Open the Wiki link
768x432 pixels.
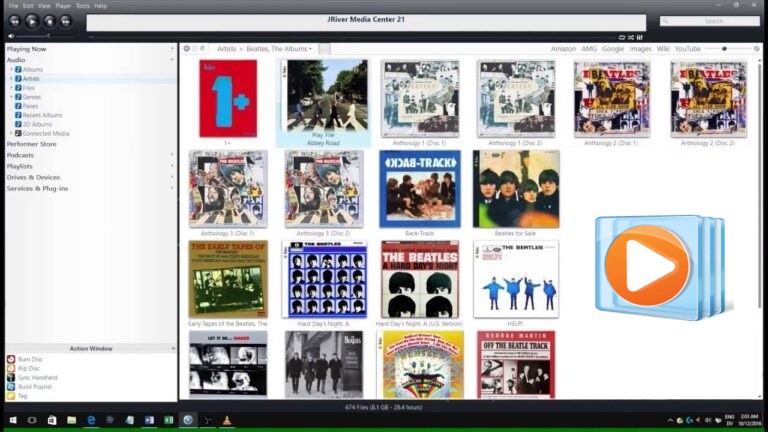point(663,49)
